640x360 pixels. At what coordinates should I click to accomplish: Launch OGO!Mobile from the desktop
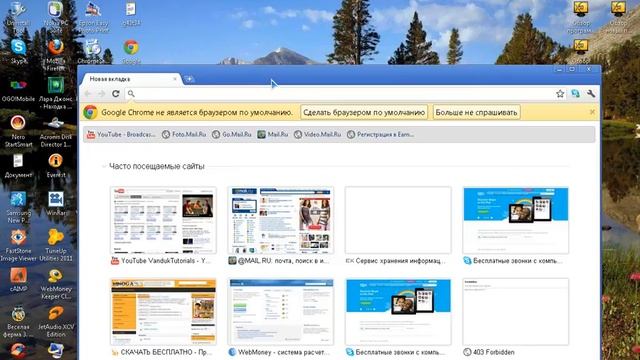pyautogui.click(x=18, y=91)
